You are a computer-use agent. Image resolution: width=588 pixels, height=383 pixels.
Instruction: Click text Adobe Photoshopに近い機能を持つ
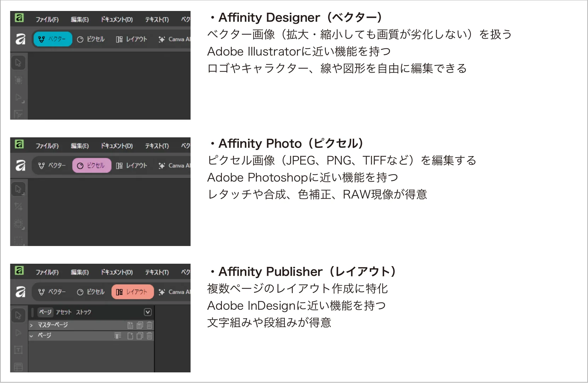pyautogui.click(x=303, y=177)
